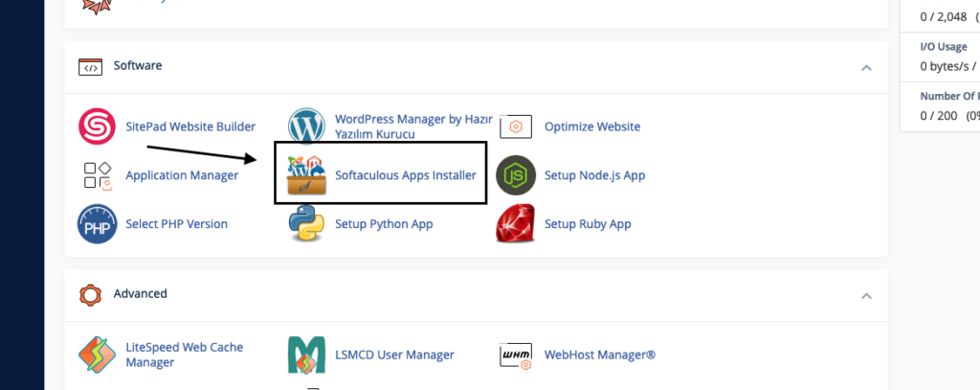The height and width of the screenshot is (390, 980).
Task: Click the Advanced section header title
Action: pyautogui.click(x=140, y=293)
